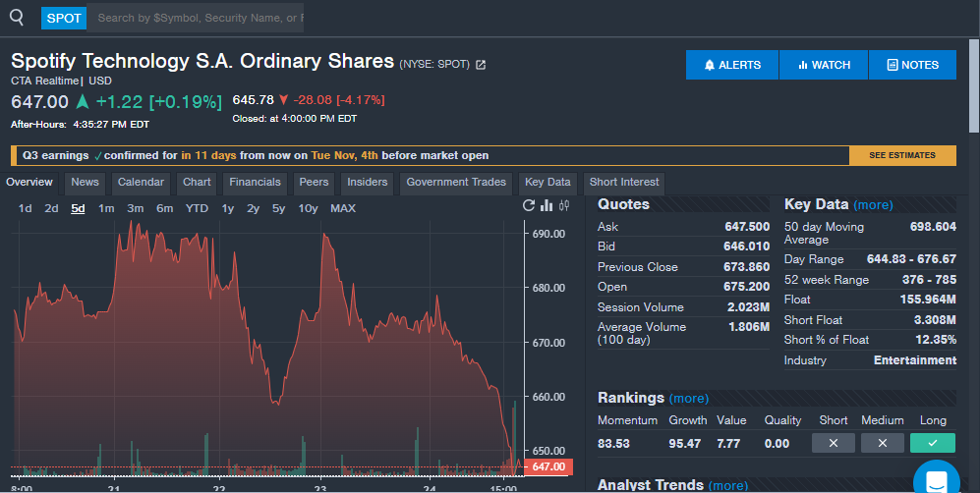Toggle the green Long ranking checkmark
The width and height of the screenshot is (980, 493).
click(932, 443)
